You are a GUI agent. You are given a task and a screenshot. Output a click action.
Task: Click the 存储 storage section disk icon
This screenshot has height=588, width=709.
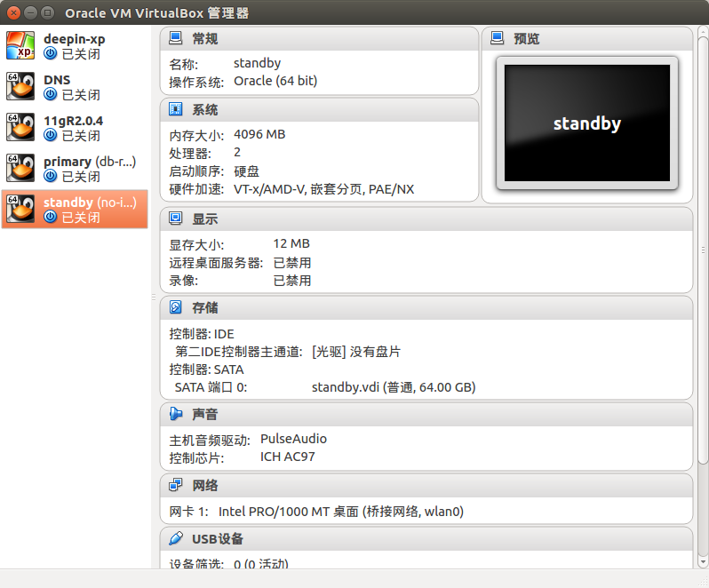175,307
